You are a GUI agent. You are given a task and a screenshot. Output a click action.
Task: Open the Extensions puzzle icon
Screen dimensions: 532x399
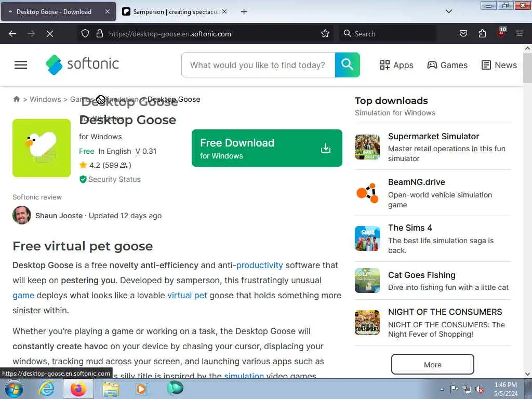(x=482, y=34)
